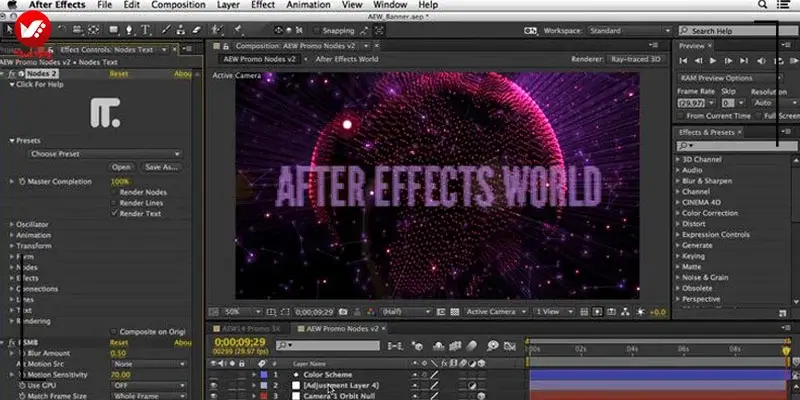Step to next frame in Preview
The width and height of the screenshot is (800, 400).
[x=729, y=61]
